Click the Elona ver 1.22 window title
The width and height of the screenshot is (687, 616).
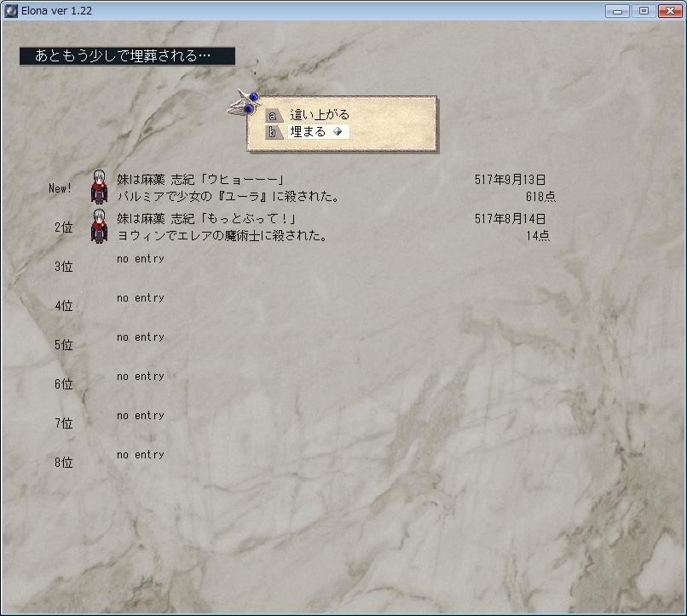(x=56, y=11)
